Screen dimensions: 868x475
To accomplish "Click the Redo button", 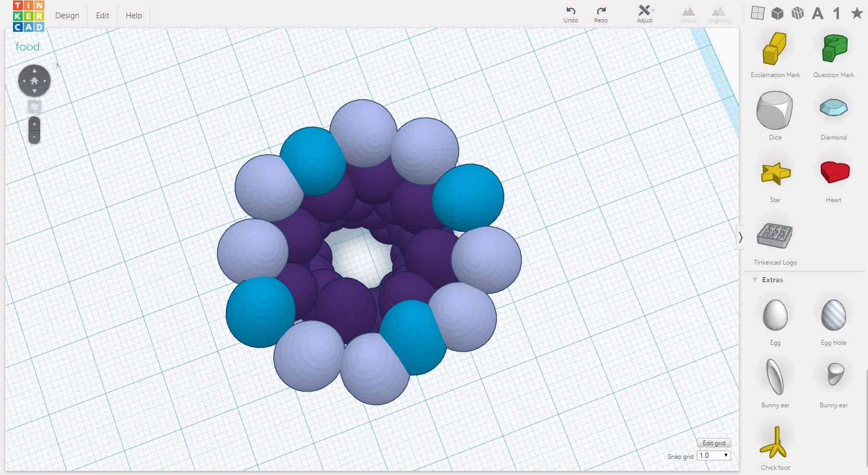I will tap(601, 14).
